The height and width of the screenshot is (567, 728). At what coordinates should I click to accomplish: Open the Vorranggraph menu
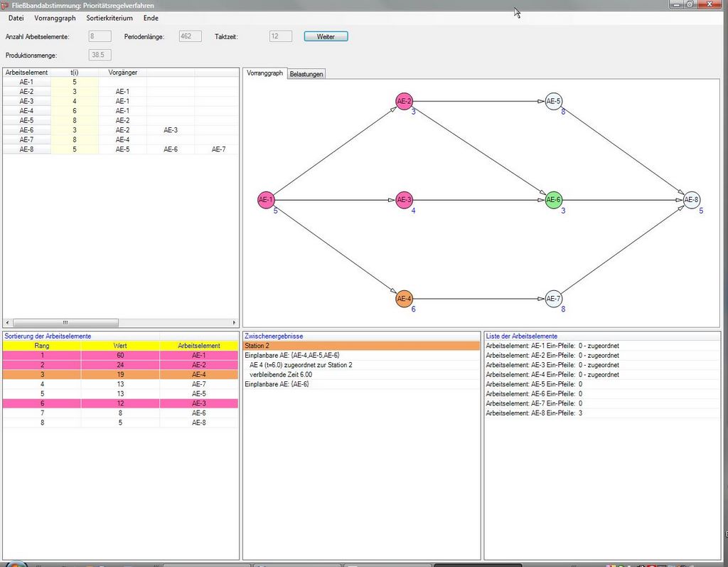(x=55, y=18)
